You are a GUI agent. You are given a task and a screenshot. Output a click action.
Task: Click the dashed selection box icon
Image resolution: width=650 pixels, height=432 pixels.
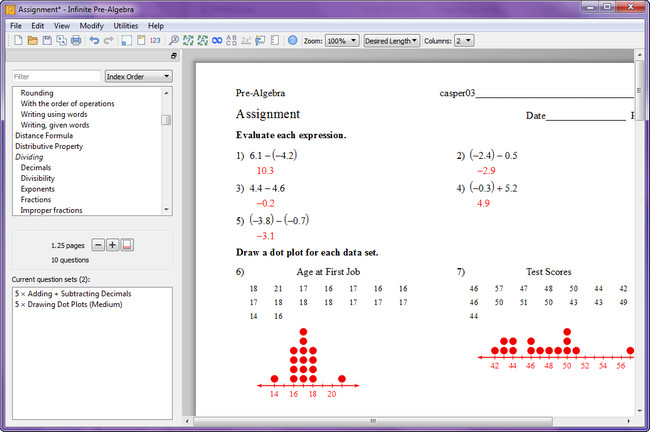click(126, 40)
